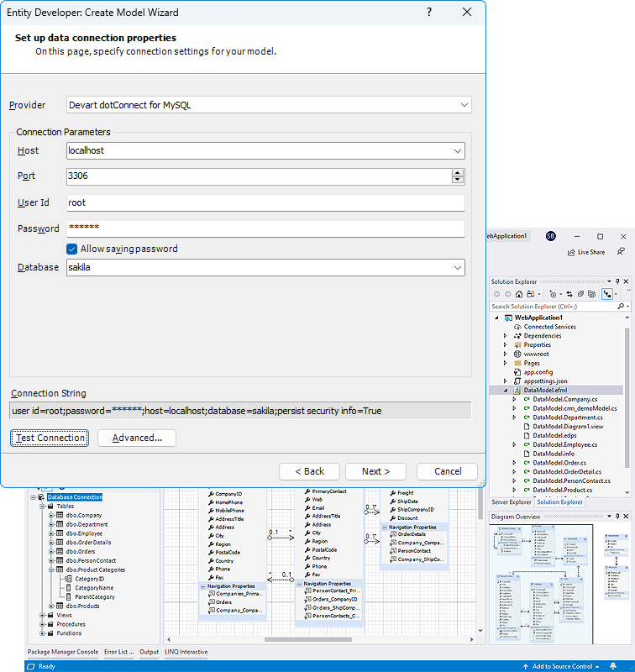Click the SB account avatar

coord(551,236)
